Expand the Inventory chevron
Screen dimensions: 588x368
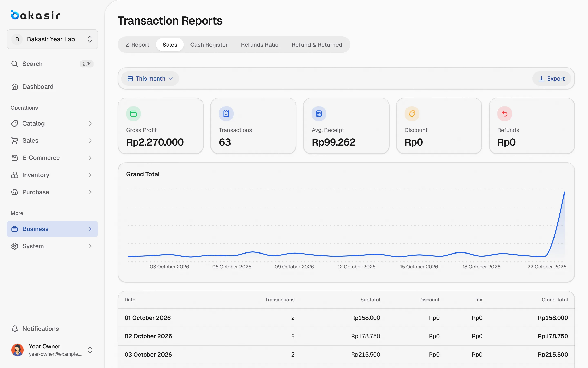pyautogui.click(x=90, y=175)
